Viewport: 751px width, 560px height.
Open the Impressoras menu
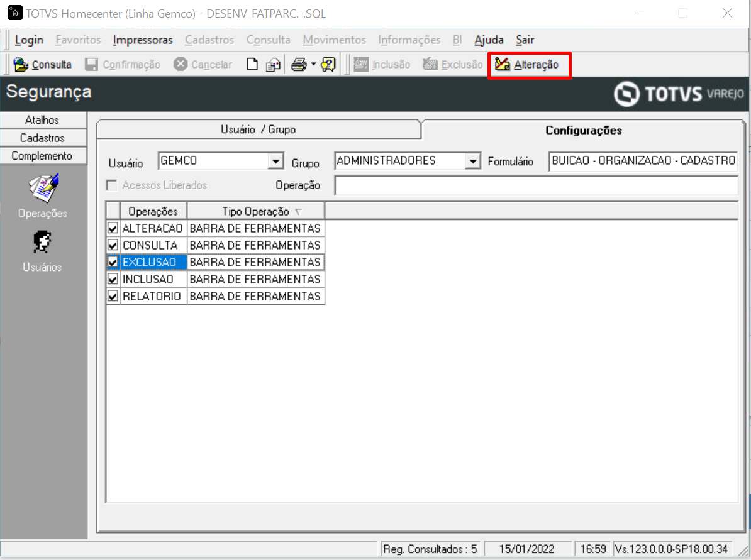[143, 40]
